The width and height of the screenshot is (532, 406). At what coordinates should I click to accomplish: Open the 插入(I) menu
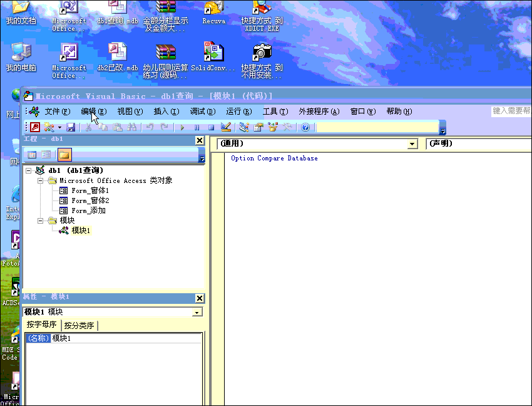click(166, 112)
